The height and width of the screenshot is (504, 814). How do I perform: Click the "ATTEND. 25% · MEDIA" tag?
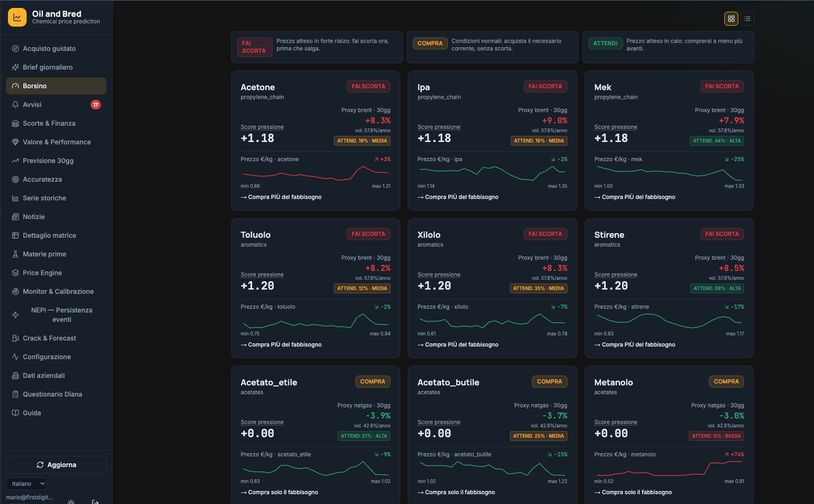(538, 436)
